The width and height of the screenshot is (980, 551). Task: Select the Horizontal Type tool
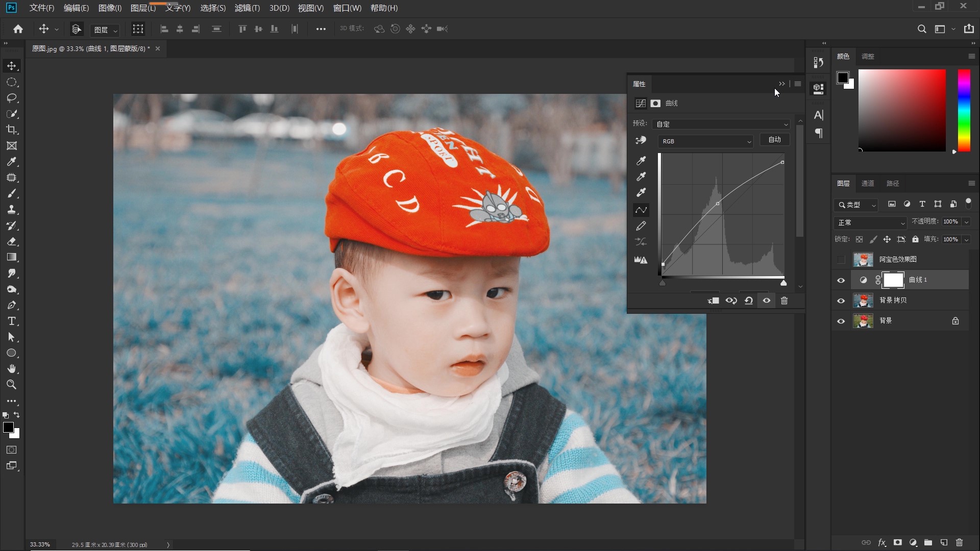pos(12,321)
